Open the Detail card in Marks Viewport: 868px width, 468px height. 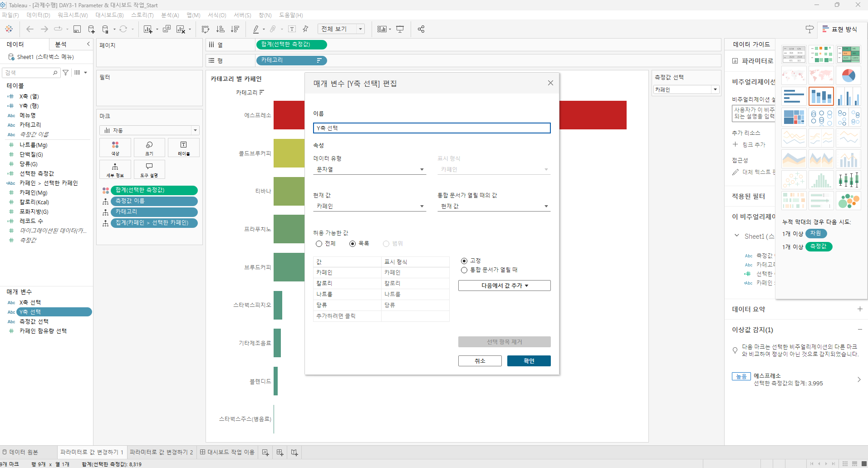(115, 169)
